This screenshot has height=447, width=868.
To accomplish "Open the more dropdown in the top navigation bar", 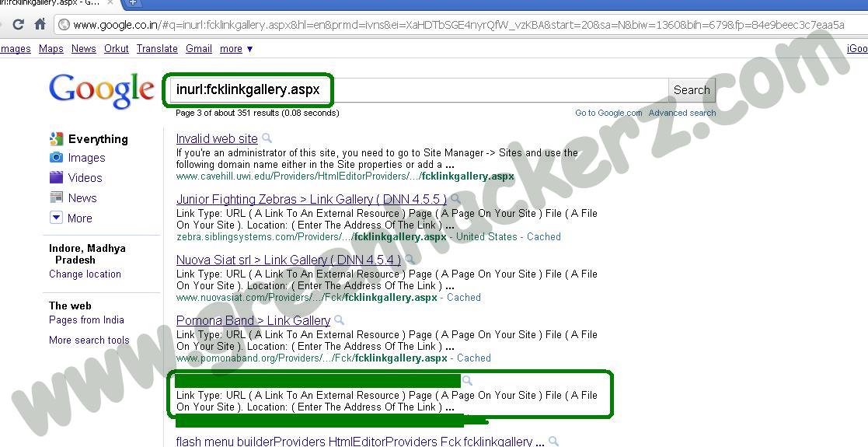I will 236,49.
